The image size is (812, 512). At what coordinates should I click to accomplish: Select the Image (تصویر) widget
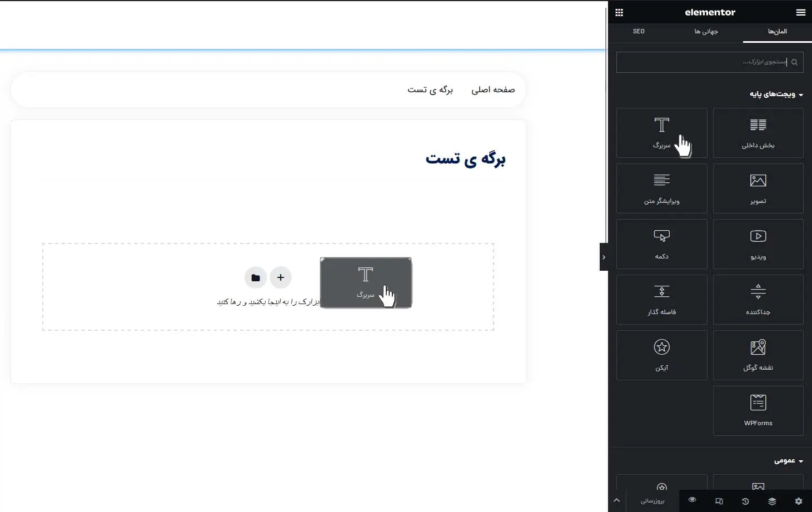point(758,188)
